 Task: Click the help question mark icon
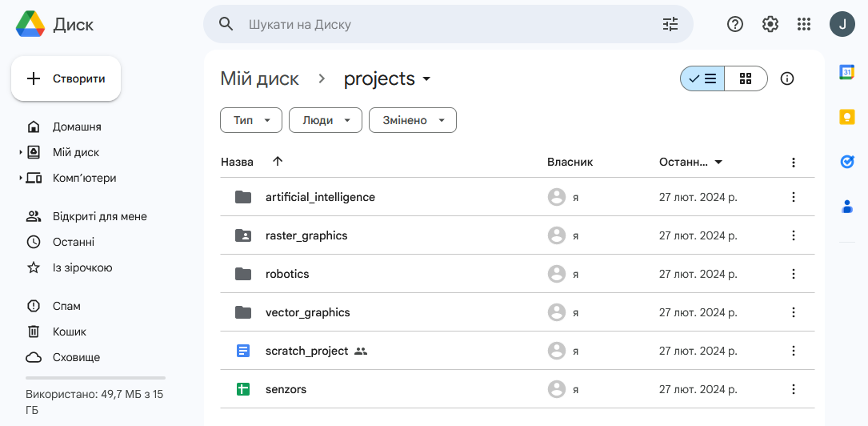734,24
